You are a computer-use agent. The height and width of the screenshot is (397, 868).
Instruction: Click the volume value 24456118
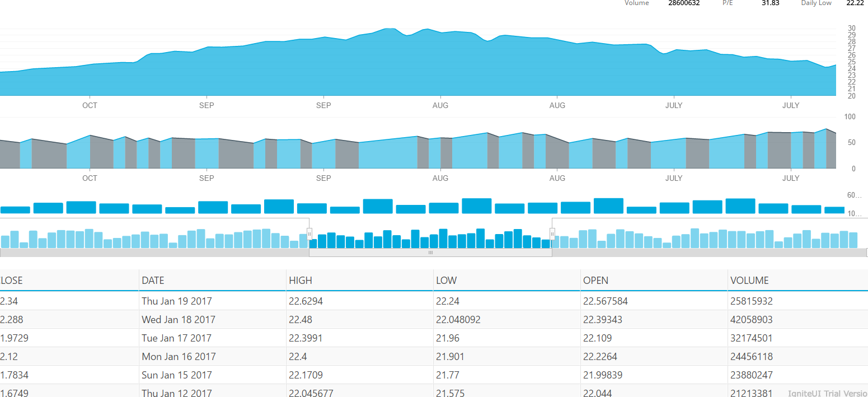(x=752, y=357)
